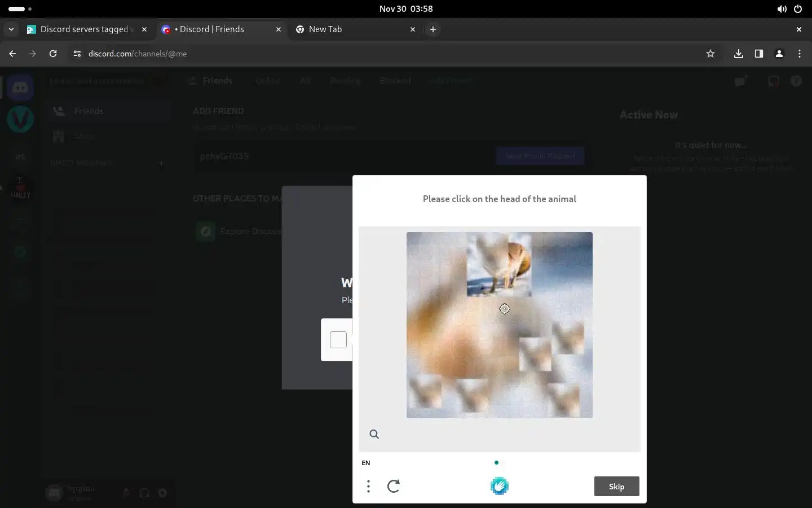The height and width of the screenshot is (508, 812).
Task: Open New Group DM icon
Action: coord(741,81)
